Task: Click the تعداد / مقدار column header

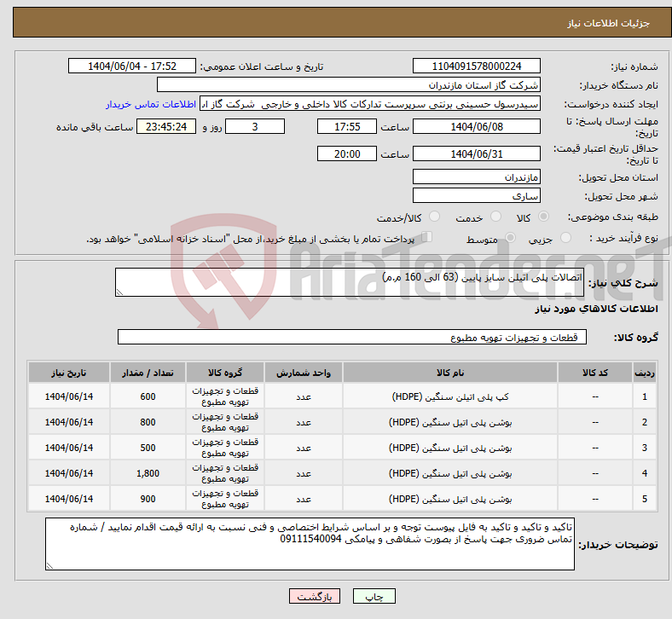Action: click(148, 373)
